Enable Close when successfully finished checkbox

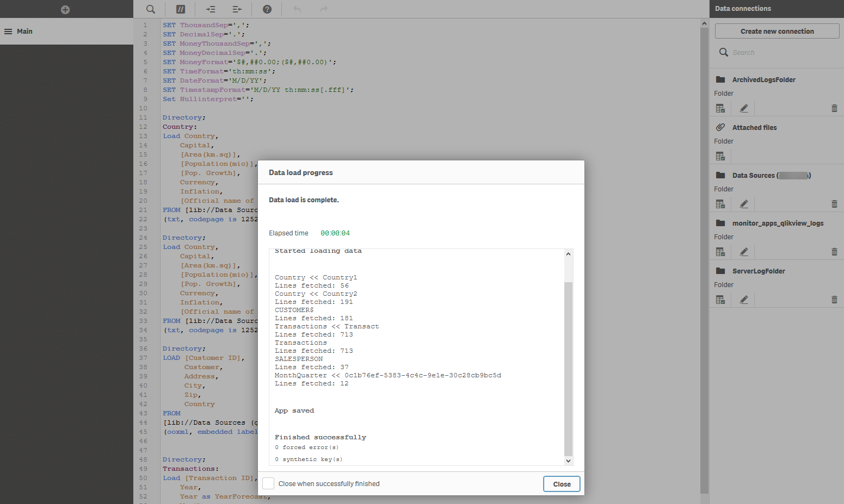[x=268, y=483]
